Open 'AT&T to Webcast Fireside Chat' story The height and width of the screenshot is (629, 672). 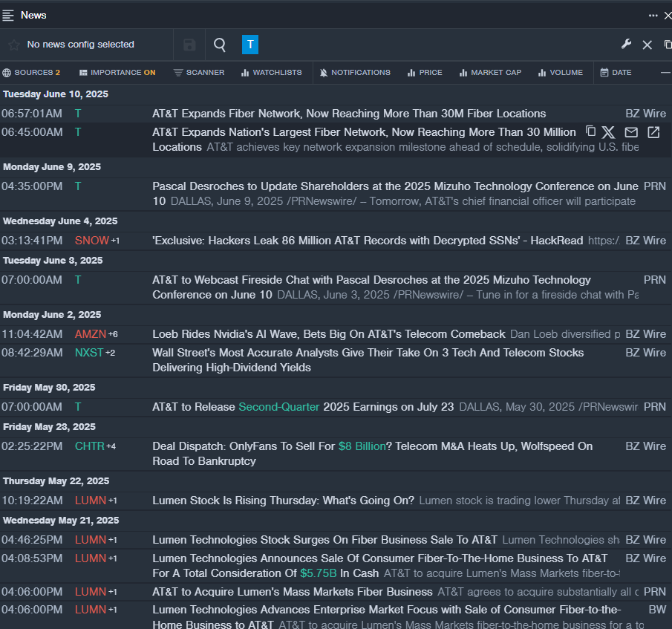click(371, 287)
